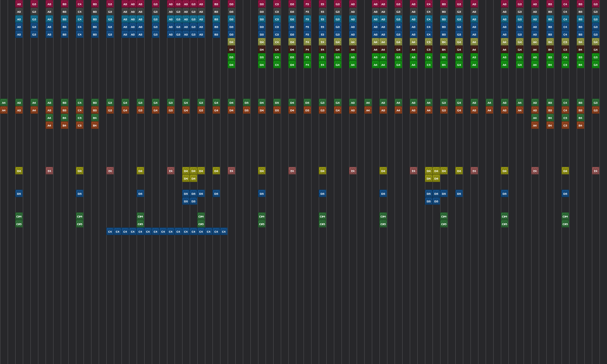
Task: Click the leftmost green C#4 note
Action: coord(19,216)
